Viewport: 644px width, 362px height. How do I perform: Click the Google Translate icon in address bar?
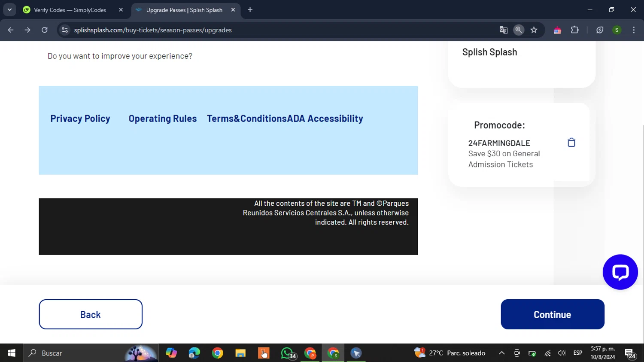pos(503,30)
